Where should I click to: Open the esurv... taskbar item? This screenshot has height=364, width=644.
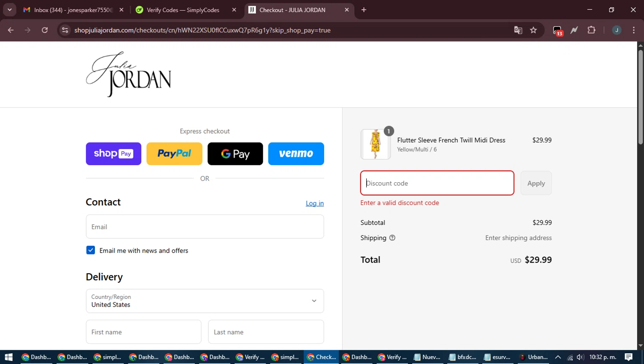497,357
